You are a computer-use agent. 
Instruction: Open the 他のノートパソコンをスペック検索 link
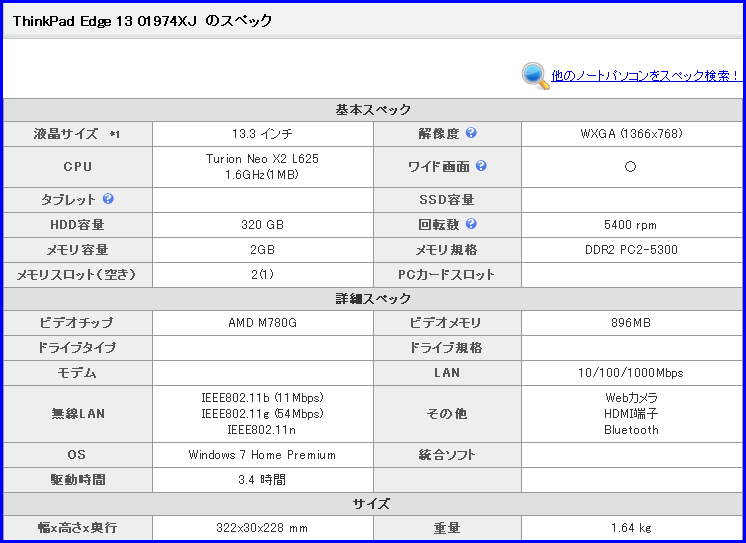(645, 75)
